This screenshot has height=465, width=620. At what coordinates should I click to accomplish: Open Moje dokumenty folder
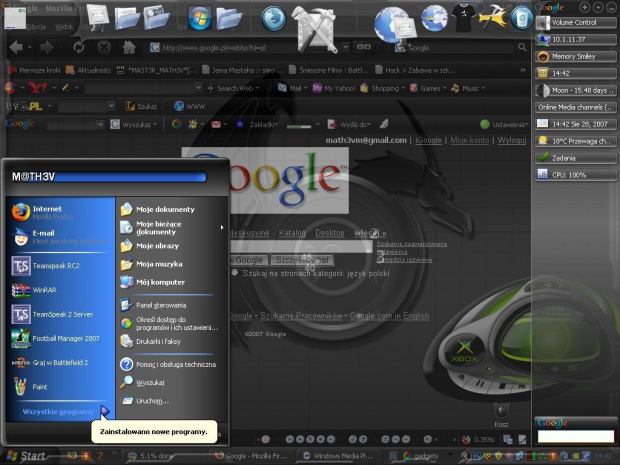click(172, 209)
